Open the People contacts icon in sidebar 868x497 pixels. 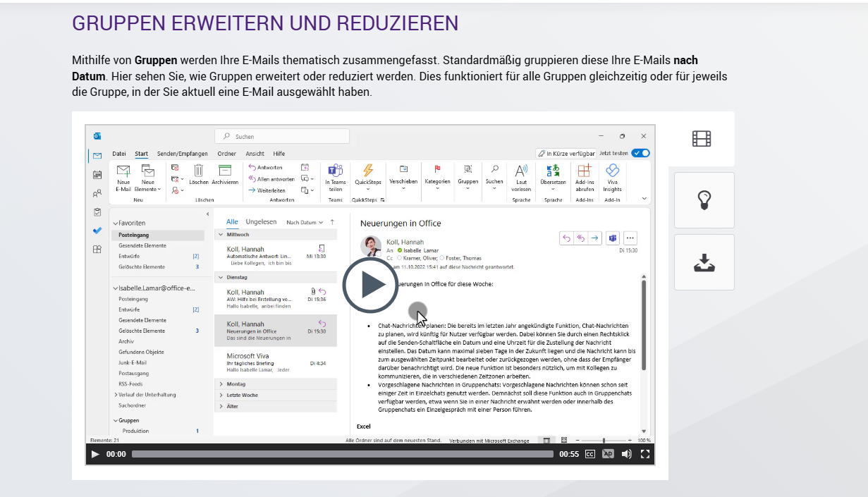pyautogui.click(x=97, y=193)
